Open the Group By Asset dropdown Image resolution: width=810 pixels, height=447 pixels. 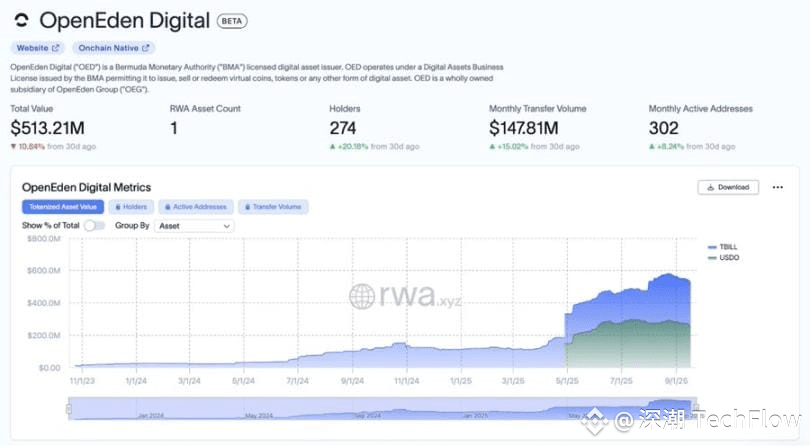(194, 226)
